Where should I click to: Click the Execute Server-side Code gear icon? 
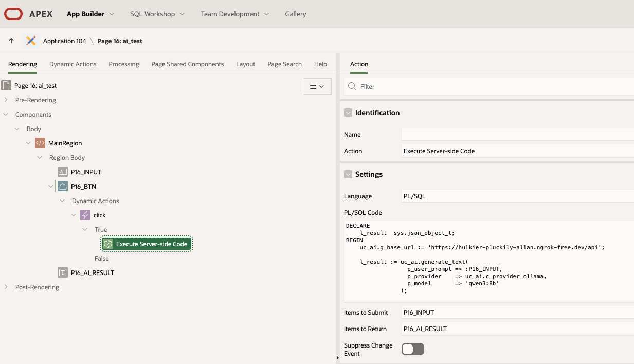coord(108,244)
